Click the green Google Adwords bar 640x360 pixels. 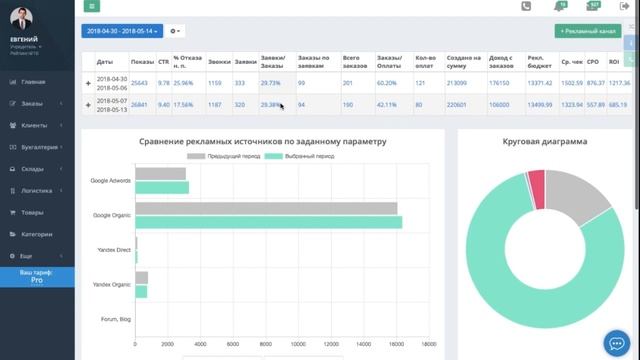(162, 188)
